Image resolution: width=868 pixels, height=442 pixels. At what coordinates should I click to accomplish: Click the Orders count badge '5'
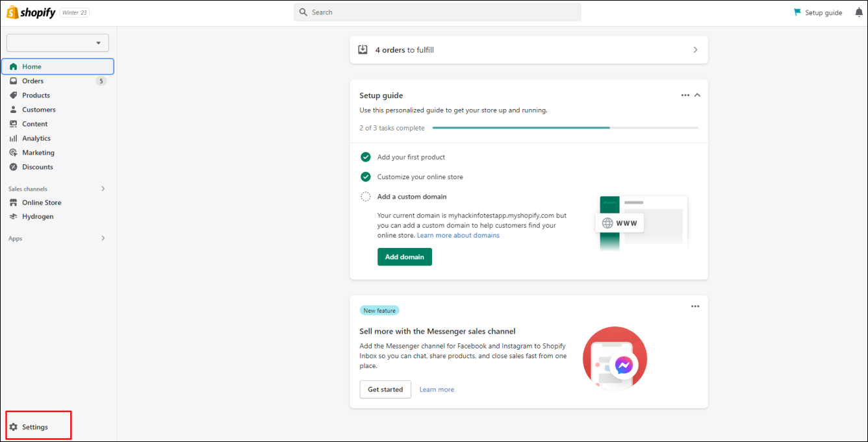tap(101, 81)
